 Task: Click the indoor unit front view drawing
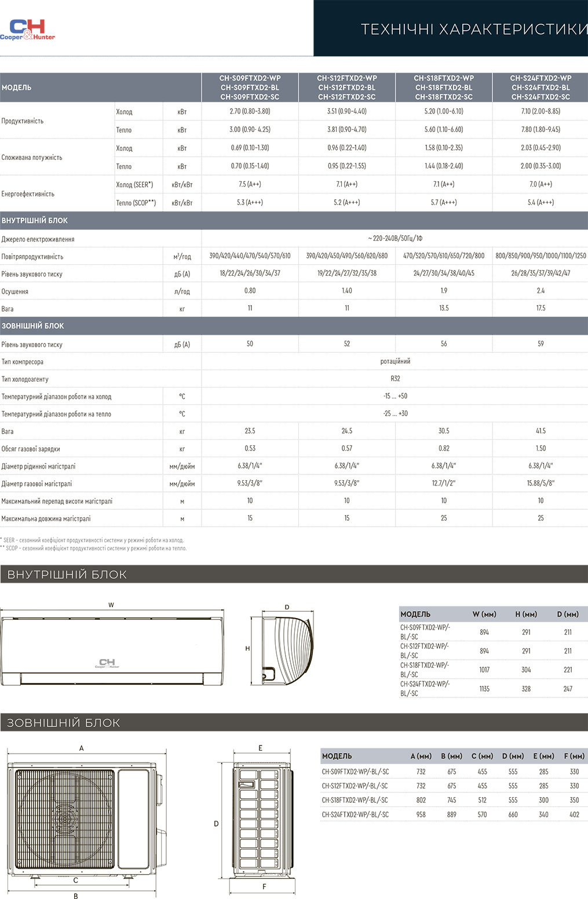pyautogui.click(x=112, y=652)
